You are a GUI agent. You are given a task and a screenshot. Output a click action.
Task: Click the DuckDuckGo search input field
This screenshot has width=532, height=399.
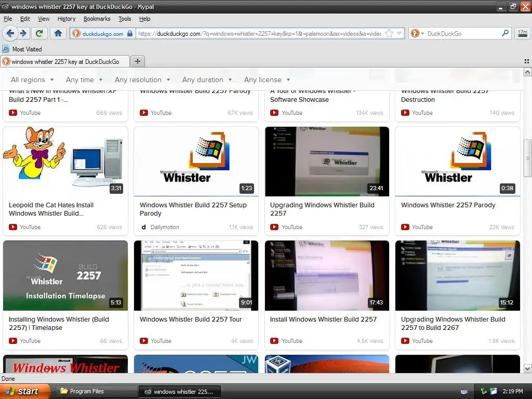coord(463,34)
